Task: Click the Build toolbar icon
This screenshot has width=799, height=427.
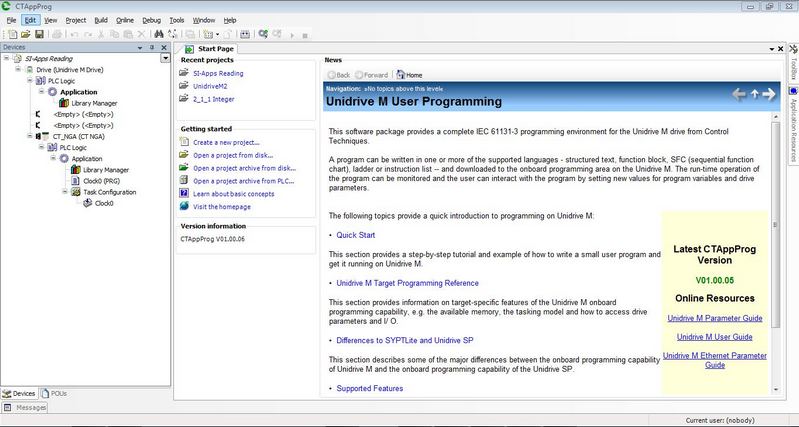Action: point(245,34)
